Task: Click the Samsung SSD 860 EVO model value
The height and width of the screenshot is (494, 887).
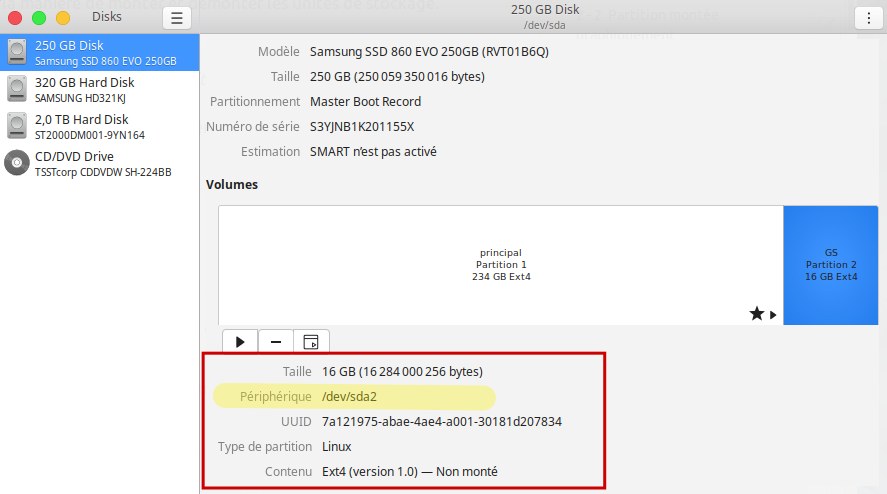Action: click(429, 51)
